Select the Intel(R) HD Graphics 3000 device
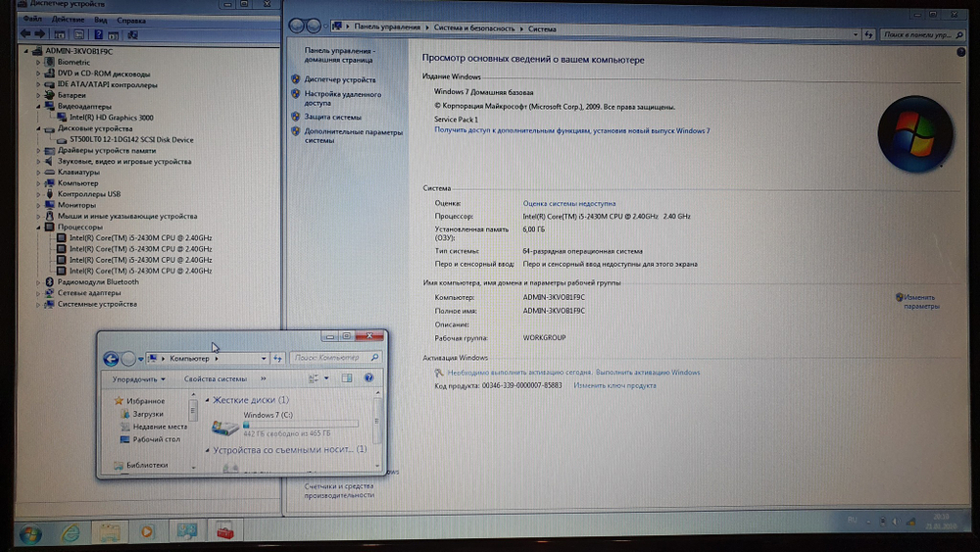The width and height of the screenshot is (980, 552). (112, 118)
